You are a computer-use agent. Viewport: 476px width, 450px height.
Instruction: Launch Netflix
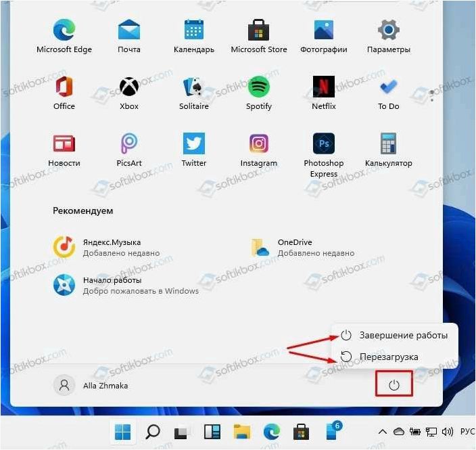pyautogui.click(x=324, y=93)
